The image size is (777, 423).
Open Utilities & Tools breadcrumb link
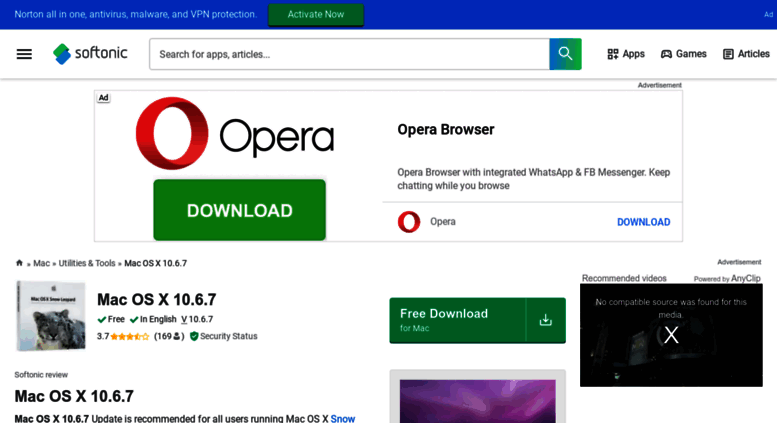[x=87, y=263]
